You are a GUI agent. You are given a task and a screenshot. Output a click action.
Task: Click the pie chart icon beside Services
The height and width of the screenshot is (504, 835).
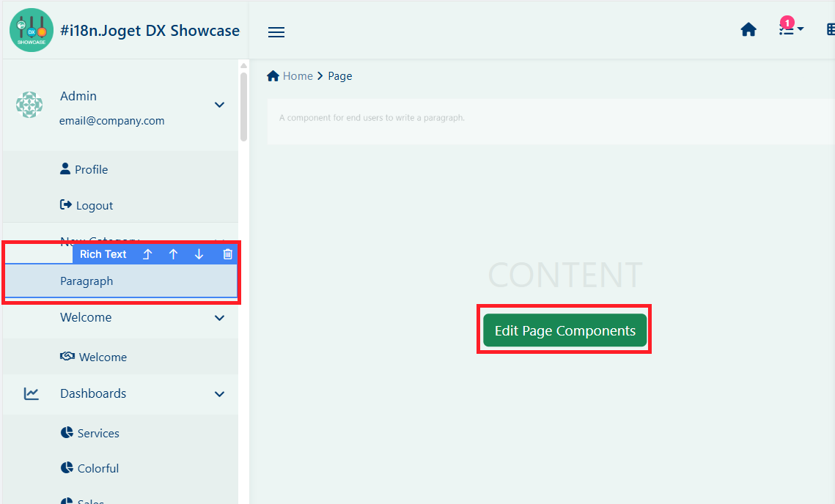(67, 432)
